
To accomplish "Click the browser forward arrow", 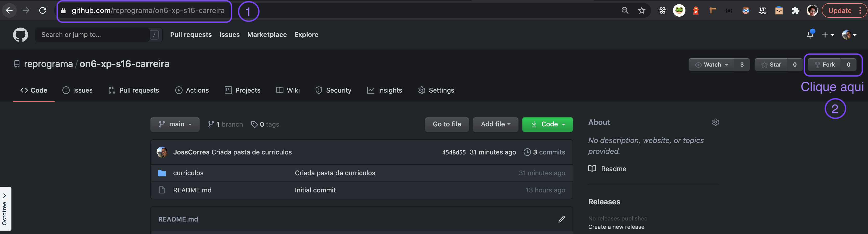I will 26,10.
